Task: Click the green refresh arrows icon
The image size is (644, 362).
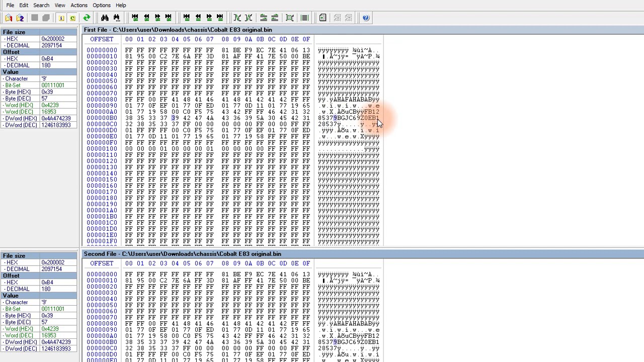Action: point(87,18)
